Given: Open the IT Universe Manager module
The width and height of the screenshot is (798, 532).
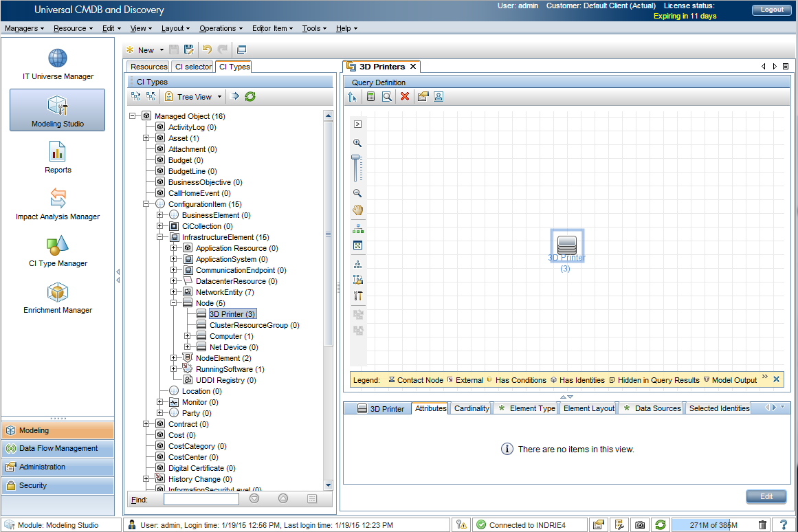Looking at the screenshot, I should [58, 64].
